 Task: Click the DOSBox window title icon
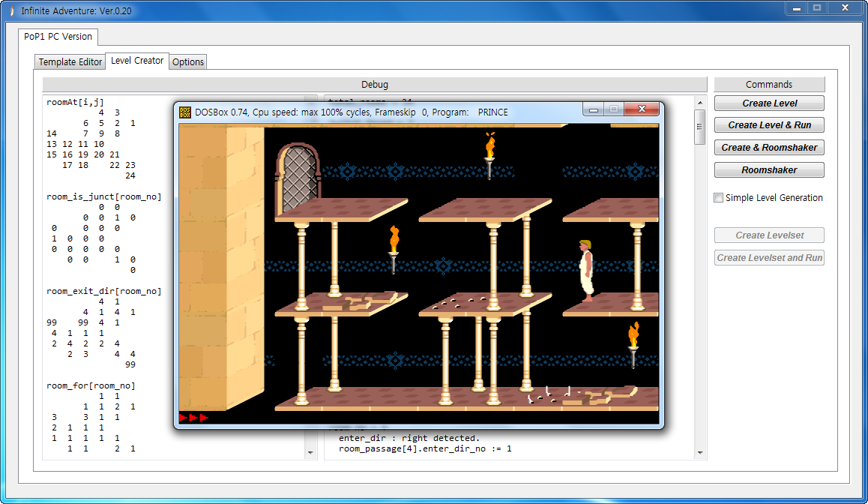185,112
